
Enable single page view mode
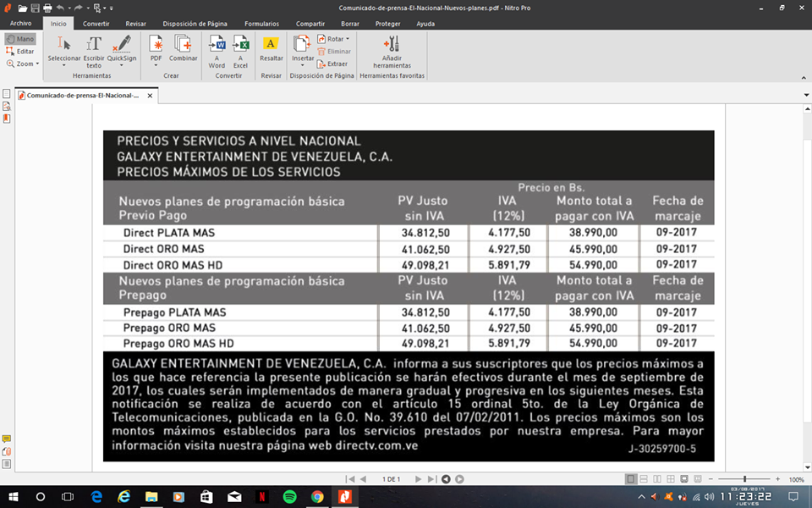(x=630, y=479)
